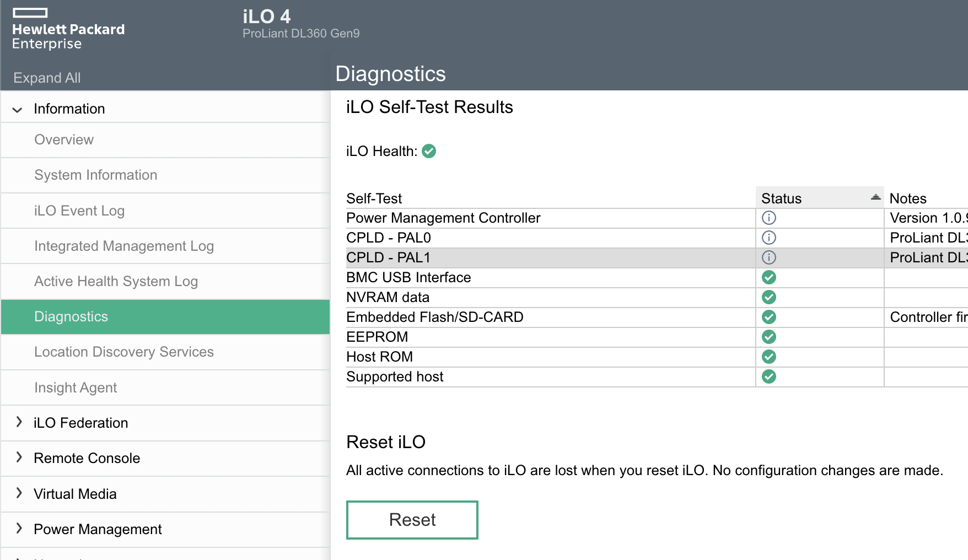This screenshot has height=560, width=968.
Task: Click the NVRAM data OK status icon
Action: click(769, 297)
